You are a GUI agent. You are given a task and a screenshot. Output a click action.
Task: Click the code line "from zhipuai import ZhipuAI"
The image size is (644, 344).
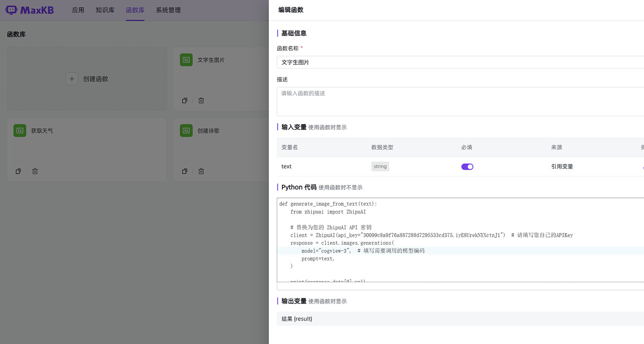click(x=328, y=212)
